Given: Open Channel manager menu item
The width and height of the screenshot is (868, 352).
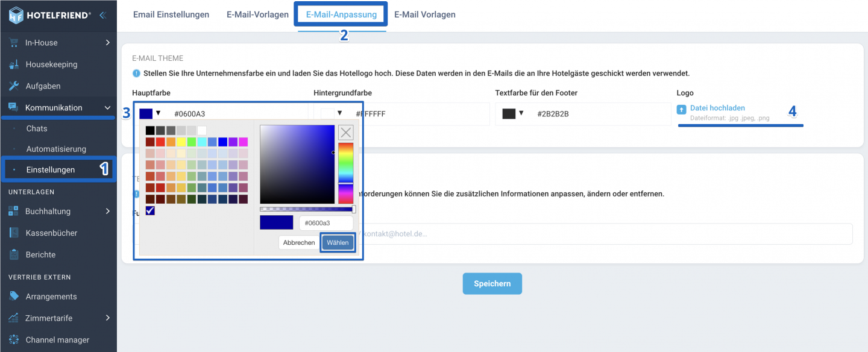Looking at the screenshot, I should 58,340.
